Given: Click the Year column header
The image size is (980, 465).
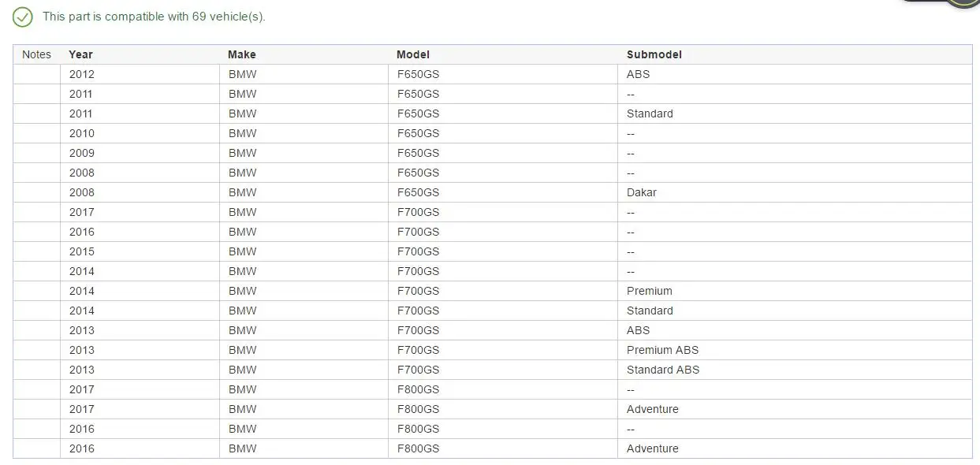Looking at the screenshot, I should pos(80,54).
